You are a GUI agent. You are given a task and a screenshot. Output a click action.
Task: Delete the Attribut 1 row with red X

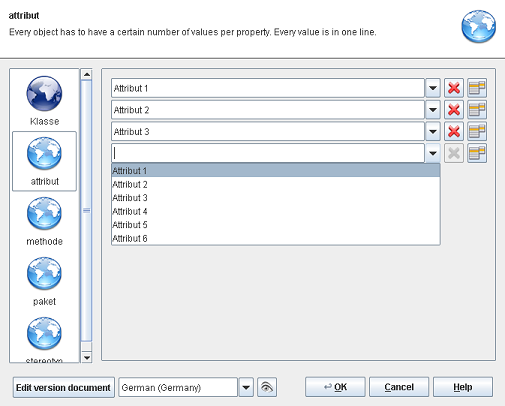[x=454, y=88]
